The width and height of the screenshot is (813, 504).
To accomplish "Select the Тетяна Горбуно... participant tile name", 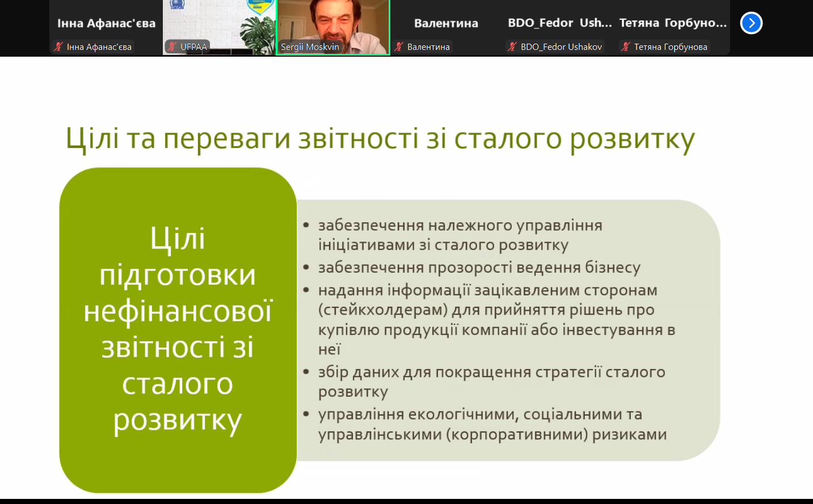I will tap(673, 23).
